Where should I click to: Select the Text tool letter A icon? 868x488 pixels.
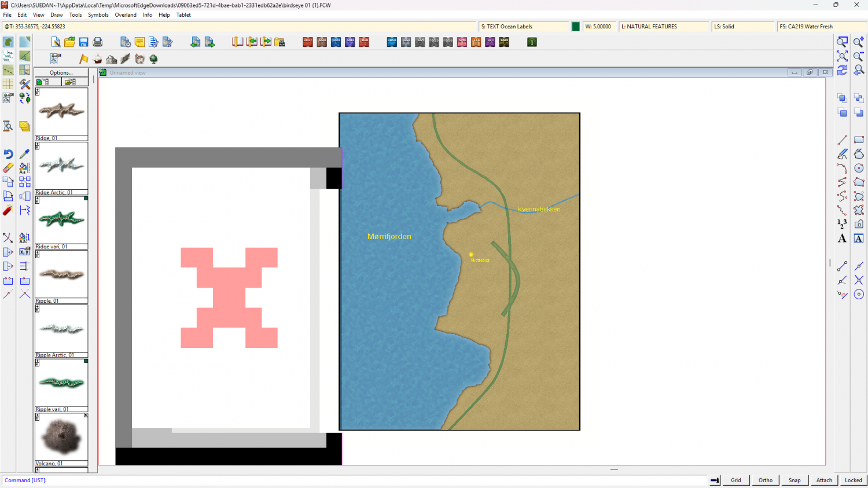[842, 239]
